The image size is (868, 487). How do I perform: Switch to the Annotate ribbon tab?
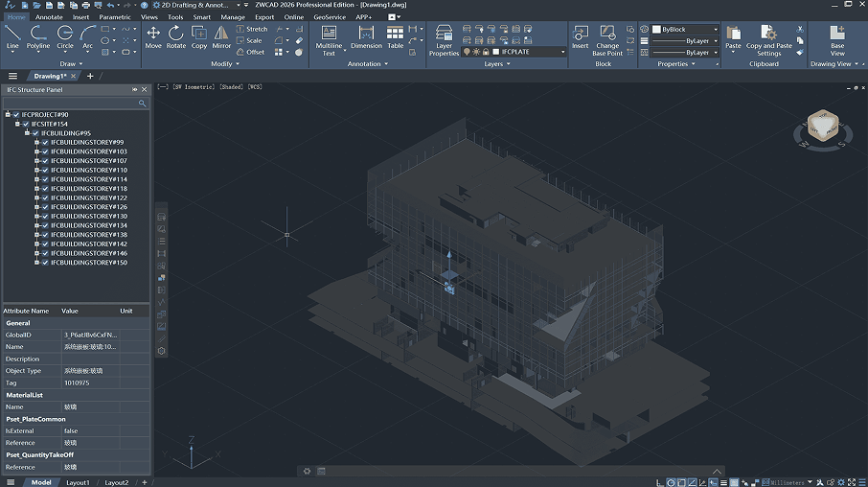49,17
